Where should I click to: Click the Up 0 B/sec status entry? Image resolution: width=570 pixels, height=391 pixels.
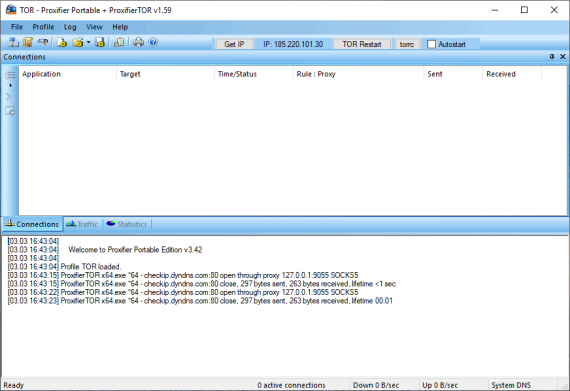click(x=440, y=385)
